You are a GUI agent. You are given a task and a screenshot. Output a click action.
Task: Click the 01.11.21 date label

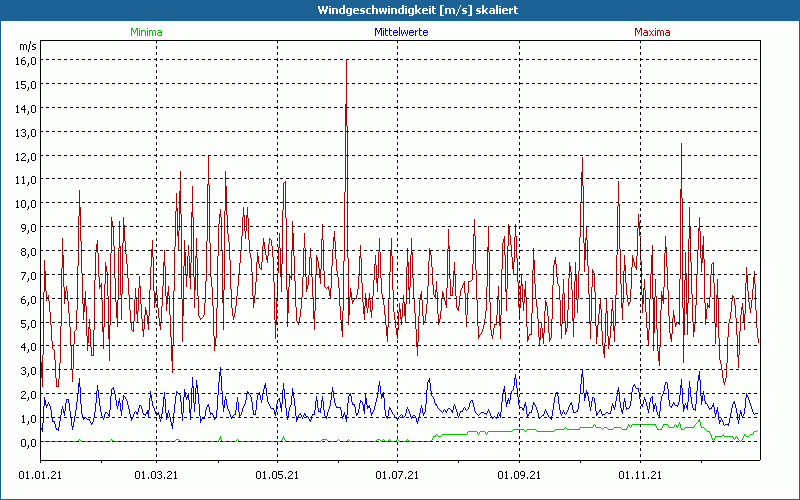click(640, 476)
